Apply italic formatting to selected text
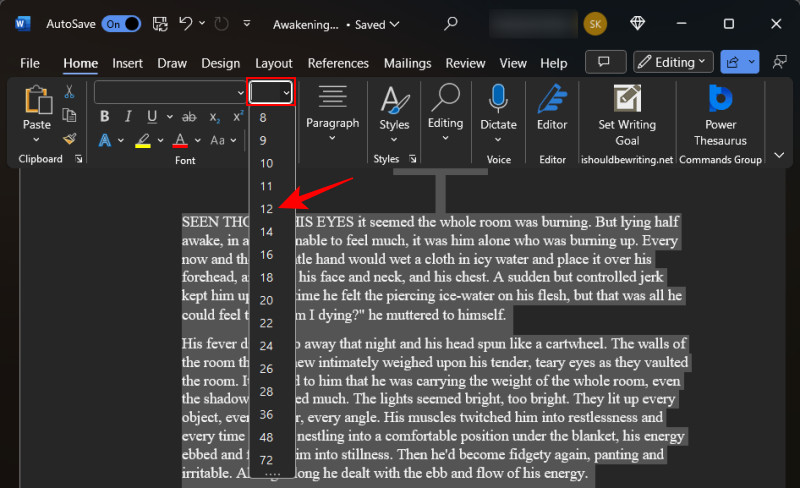Screen dimensions: 800x488 pyautogui.click(x=127, y=116)
